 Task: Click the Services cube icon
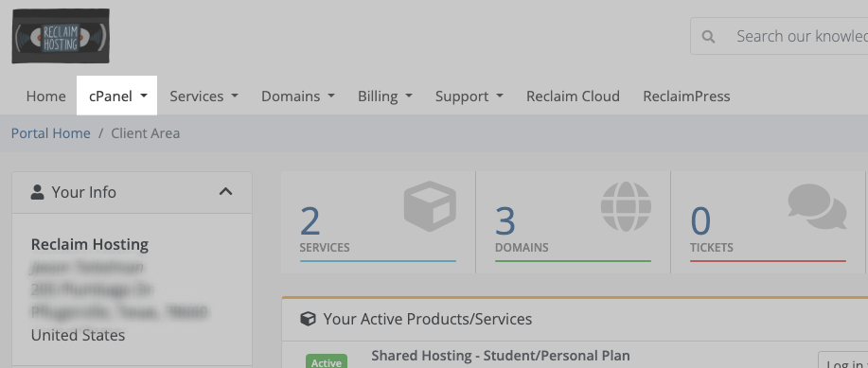point(430,206)
